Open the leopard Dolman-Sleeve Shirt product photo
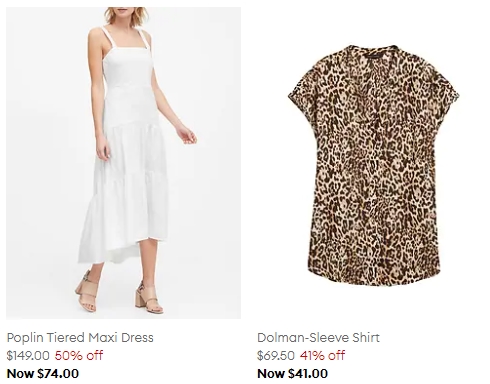 coord(373,163)
